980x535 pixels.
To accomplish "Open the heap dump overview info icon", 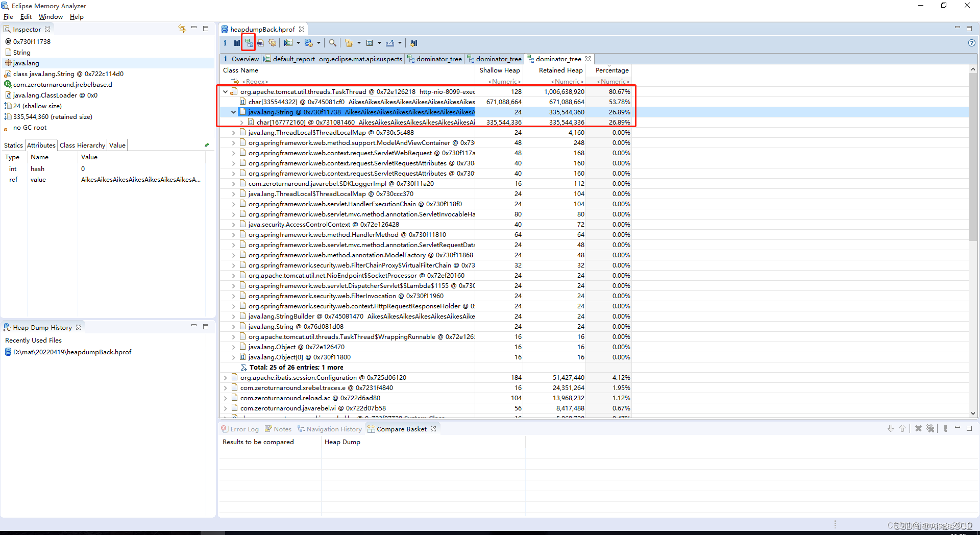I will tap(225, 43).
